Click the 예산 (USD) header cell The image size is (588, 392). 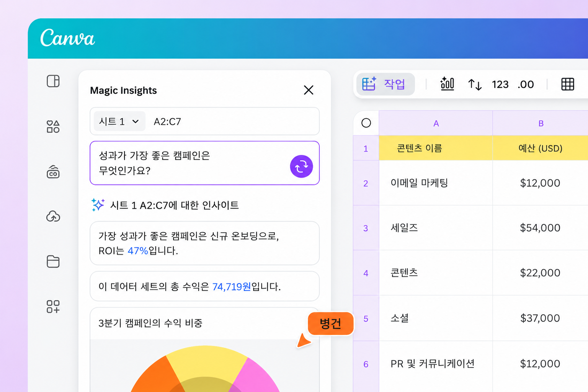(541, 148)
